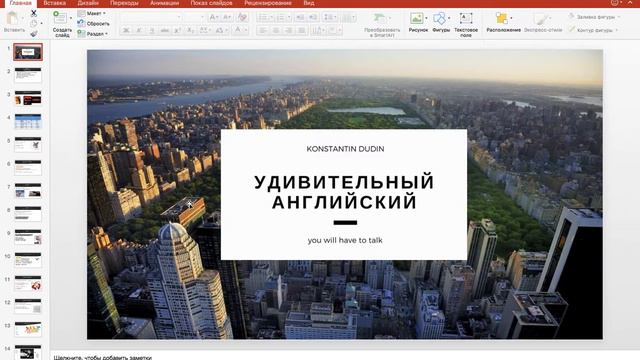640x360 pixels.
Task: Apply subscript with the x₂ icon
Action: (x=190, y=30)
